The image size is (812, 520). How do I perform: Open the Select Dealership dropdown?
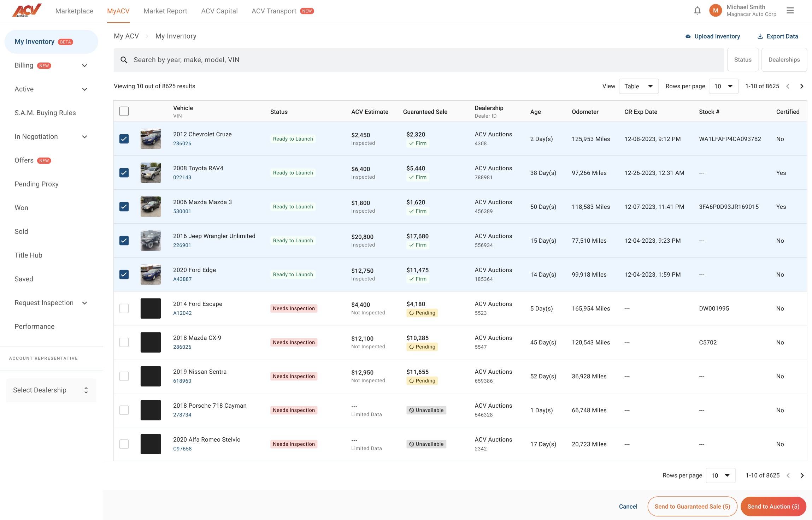click(51, 390)
